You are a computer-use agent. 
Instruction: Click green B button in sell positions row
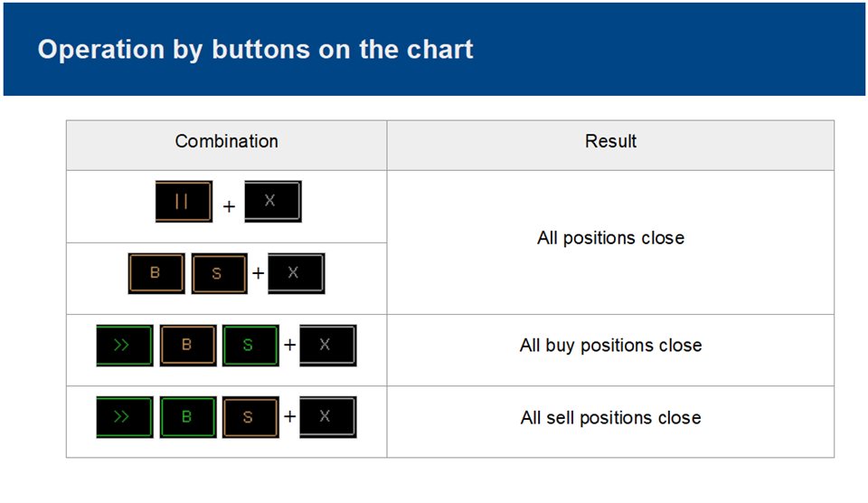188,417
